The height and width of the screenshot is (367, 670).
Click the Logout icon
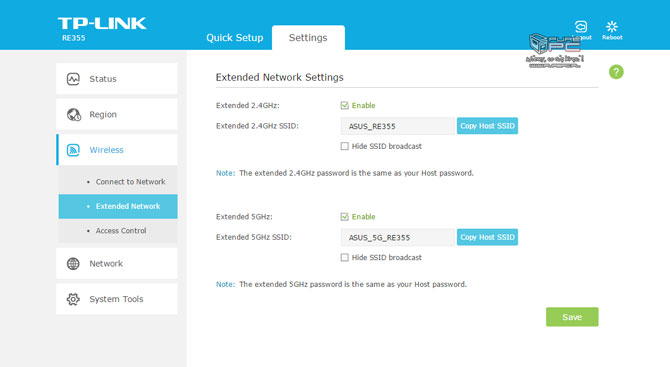(x=581, y=27)
